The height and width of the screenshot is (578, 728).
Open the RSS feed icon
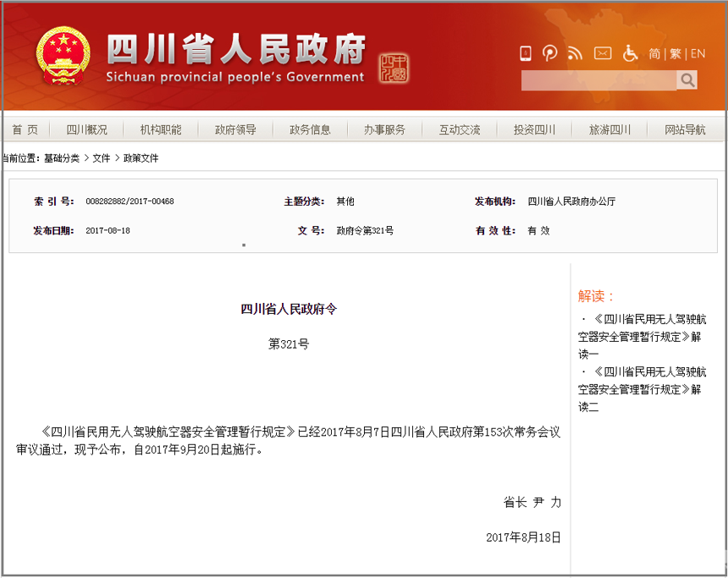[576, 53]
